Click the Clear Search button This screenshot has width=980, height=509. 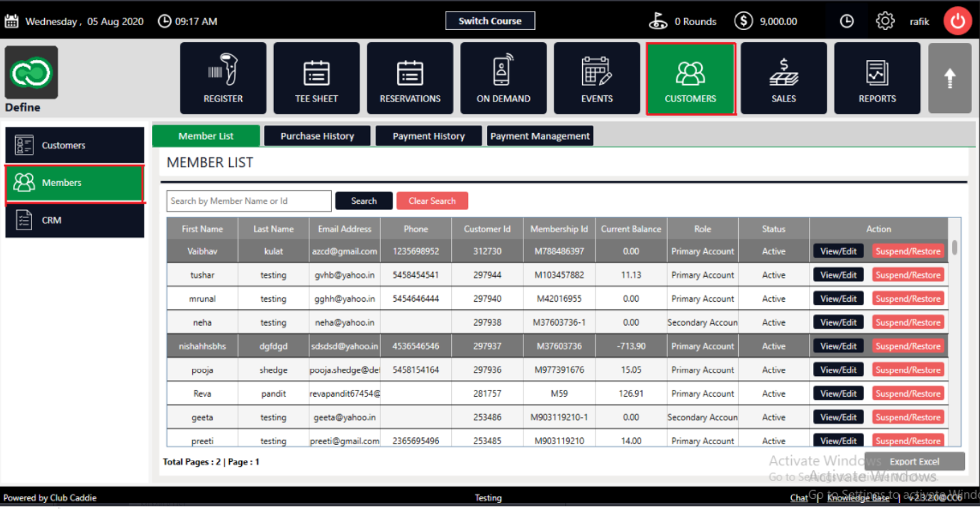(x=432, y=201)
